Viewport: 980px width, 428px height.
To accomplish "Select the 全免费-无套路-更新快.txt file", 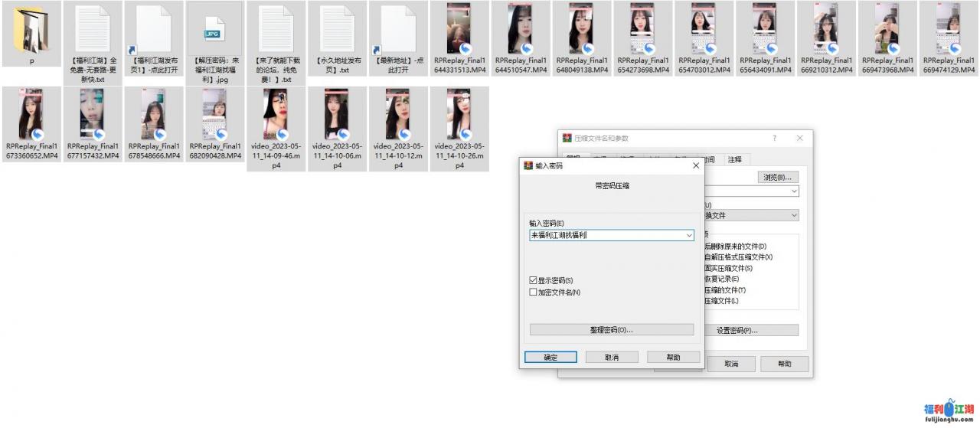I will click(x=92, y=31).
